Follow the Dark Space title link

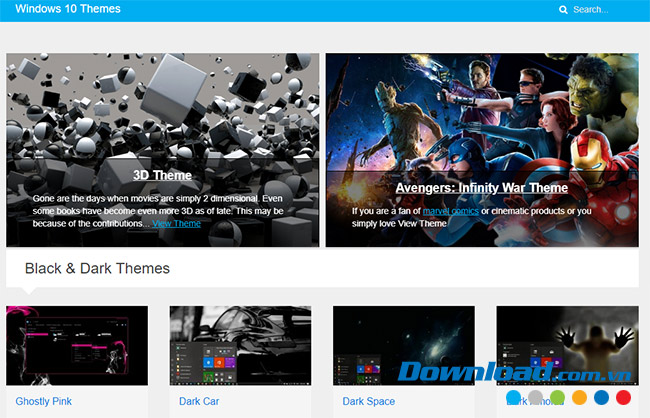click(x=369, y=401)
